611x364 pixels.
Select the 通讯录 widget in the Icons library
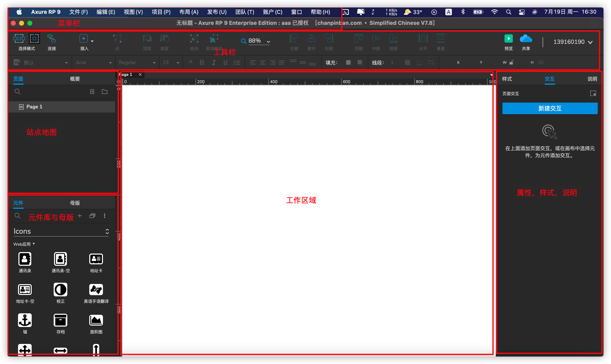click(x=25, y=259)
